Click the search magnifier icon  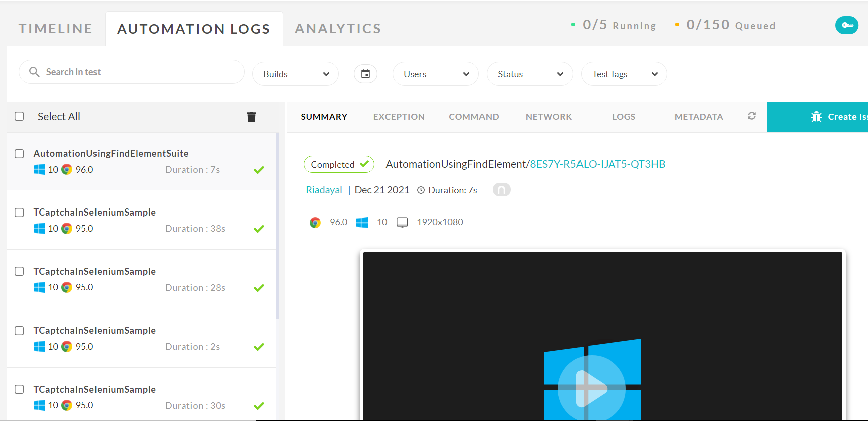point(34,72)
